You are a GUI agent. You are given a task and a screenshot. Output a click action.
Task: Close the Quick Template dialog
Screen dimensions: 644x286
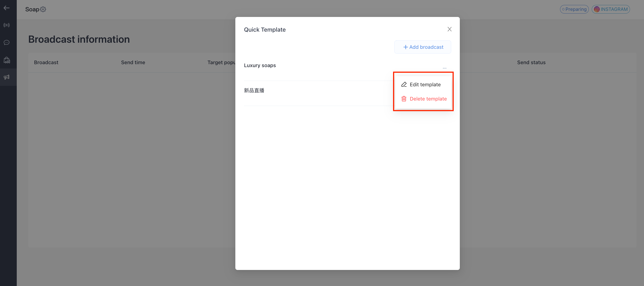click(x=449, y=29)
